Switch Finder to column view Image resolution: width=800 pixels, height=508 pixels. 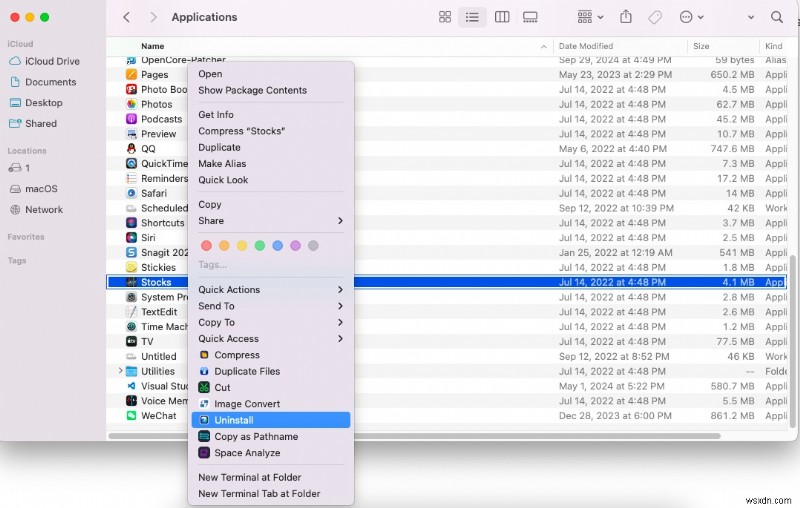point(502,17)
